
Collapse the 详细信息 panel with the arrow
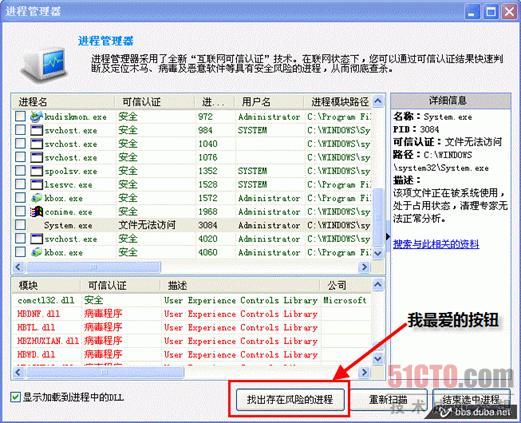pos(388,236)
